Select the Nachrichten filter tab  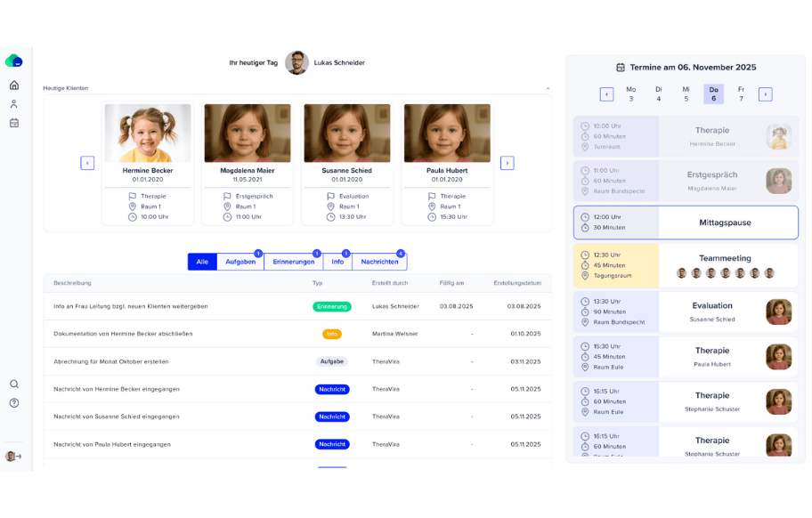pos(379,262)
